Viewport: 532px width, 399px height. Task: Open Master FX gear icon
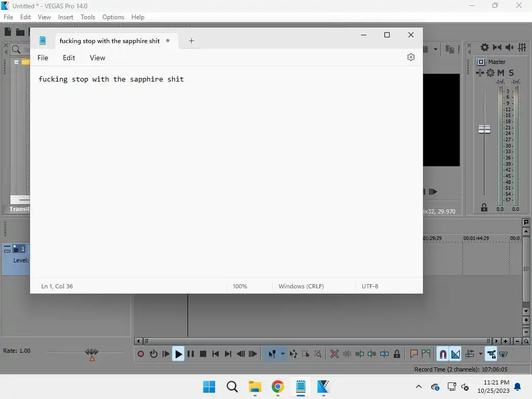tap(490, 72)
